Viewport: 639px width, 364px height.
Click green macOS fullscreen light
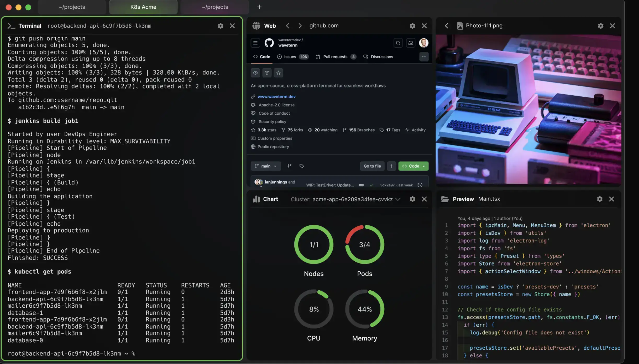pyautogui.click(x=28, y=7)
